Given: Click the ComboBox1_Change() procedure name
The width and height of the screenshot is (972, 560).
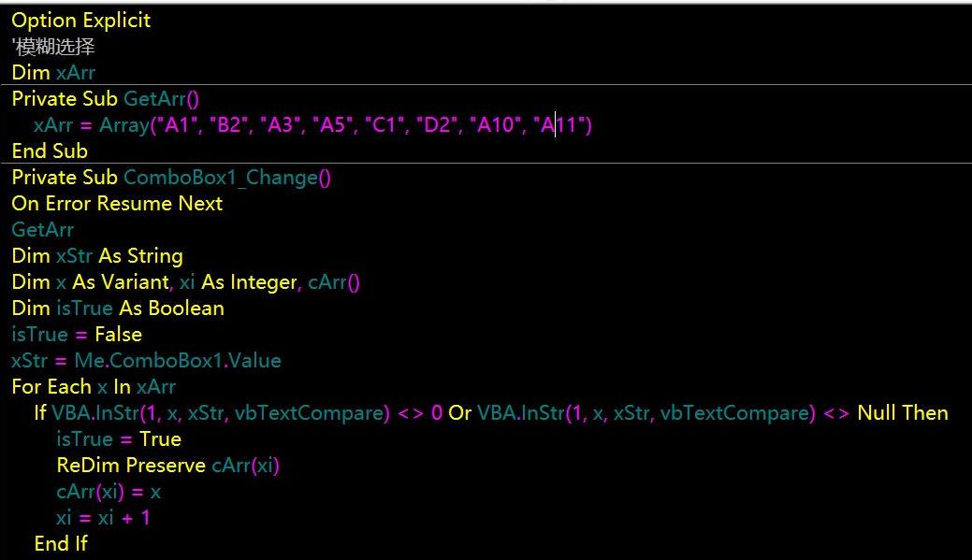Looking at the screenshot, I should 226,178.
